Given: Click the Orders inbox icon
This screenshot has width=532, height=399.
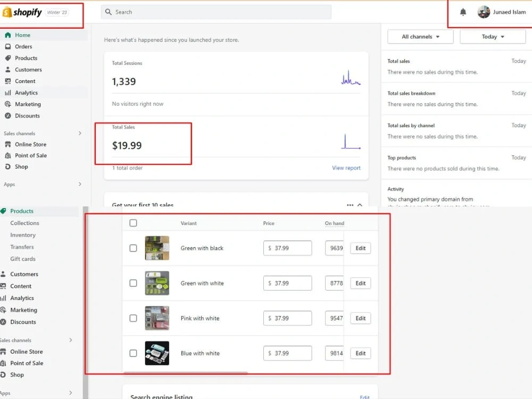Looking at the screenshot, I should coord(8,46).
